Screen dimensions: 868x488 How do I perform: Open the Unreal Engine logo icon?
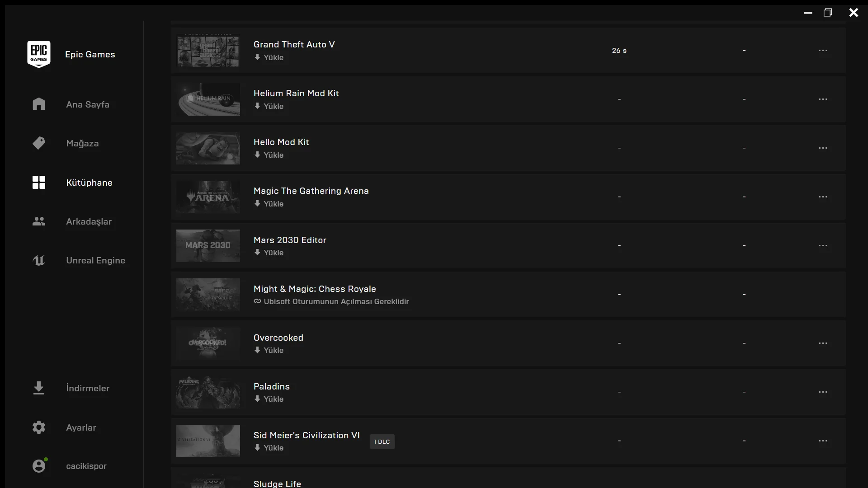(x=39, y=260)
